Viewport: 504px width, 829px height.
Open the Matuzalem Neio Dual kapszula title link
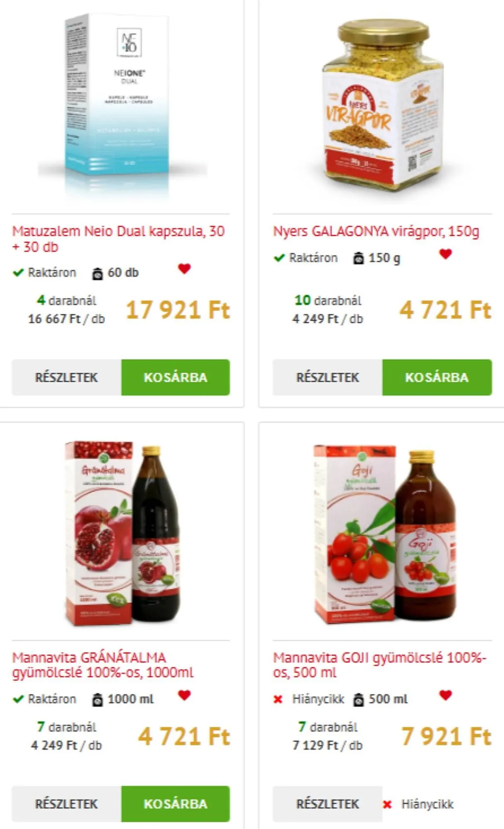click(x=118, y=239)
